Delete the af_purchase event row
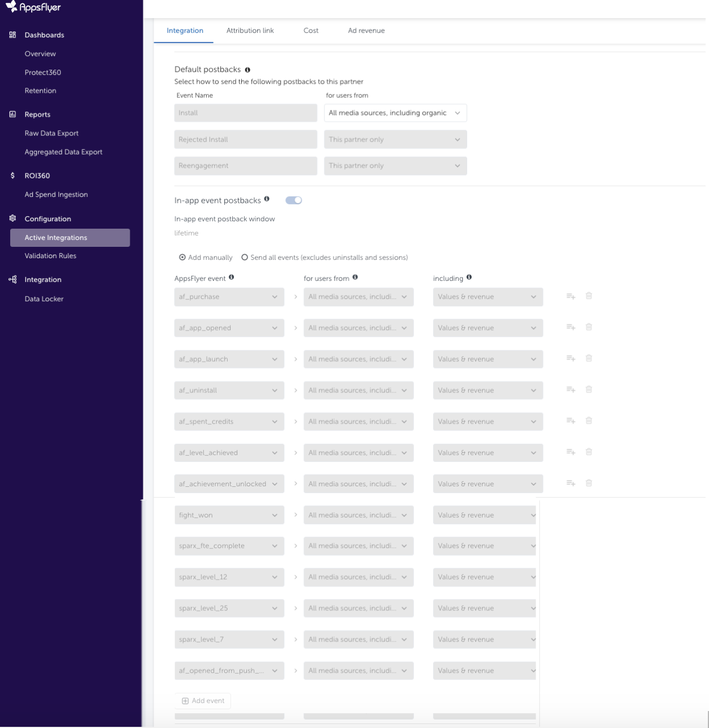709x728 pixels. (589, 296)
